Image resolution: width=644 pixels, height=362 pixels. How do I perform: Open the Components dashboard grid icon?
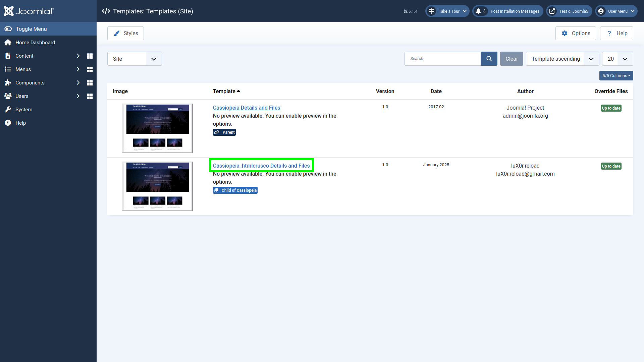pos(90,82)
